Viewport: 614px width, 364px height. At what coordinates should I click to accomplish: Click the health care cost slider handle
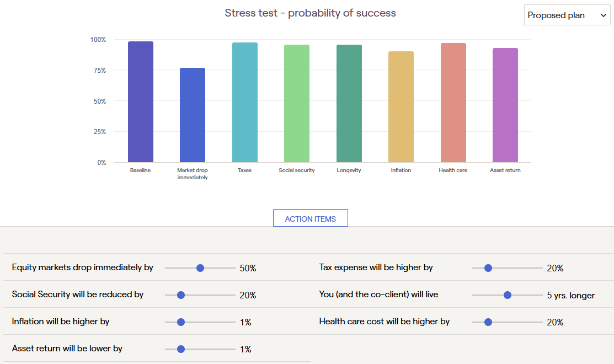pos(488,322)
